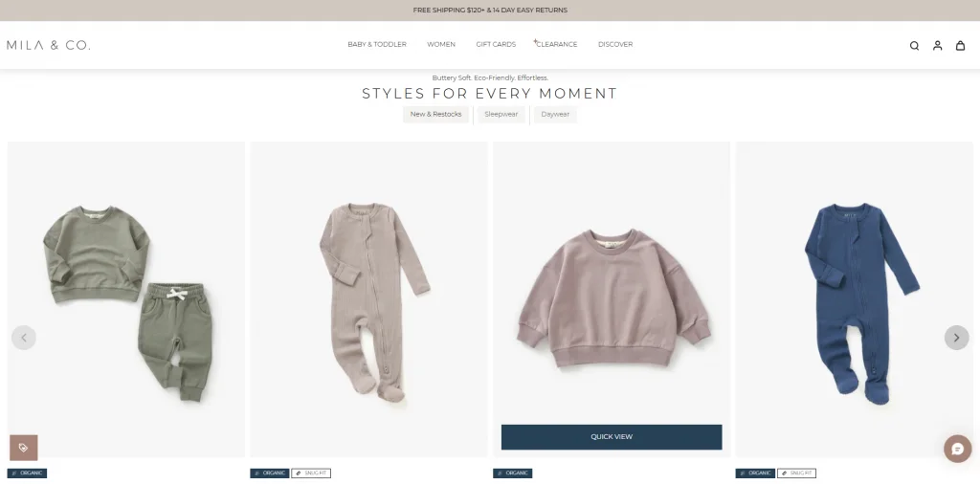980x484 pixels.
Task: Open the blue zip footie product
Action: click(854, 299)
